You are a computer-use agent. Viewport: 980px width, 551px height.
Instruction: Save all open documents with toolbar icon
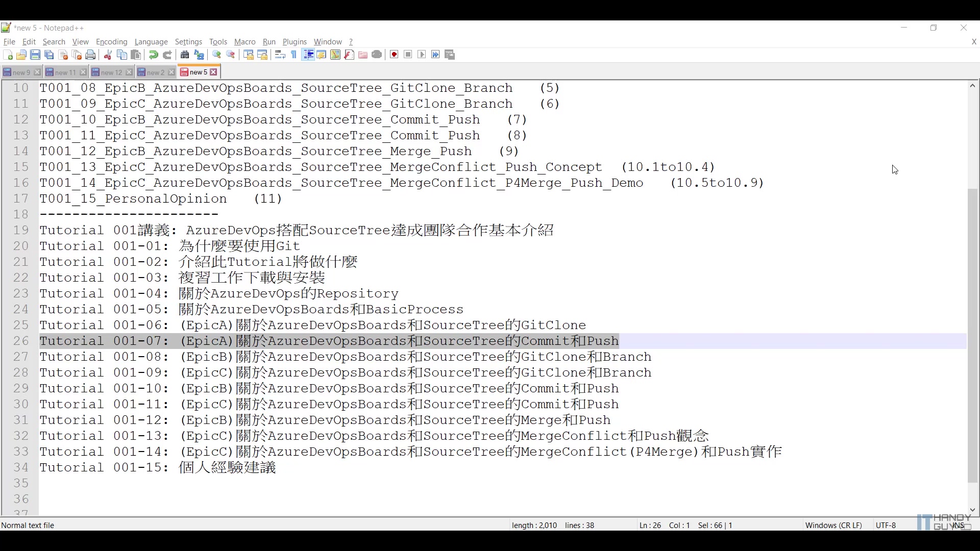(x=48, y=55)
